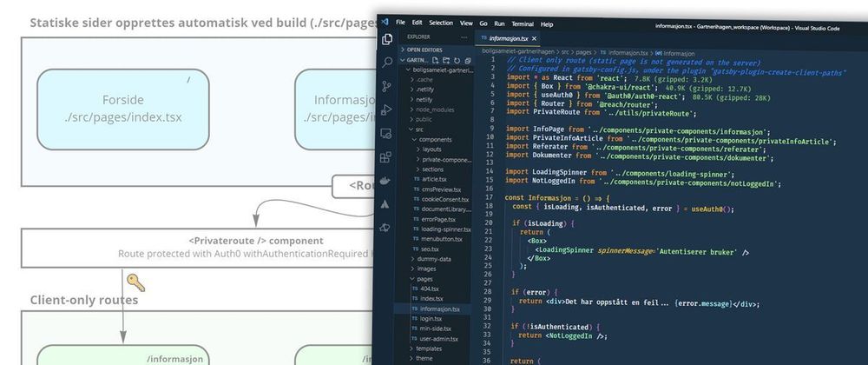Image resolution: width=868 pixels, height=365 pixels.
Task: Open 404.tsx in the pages folder
Action: click(x=425, y=289)
